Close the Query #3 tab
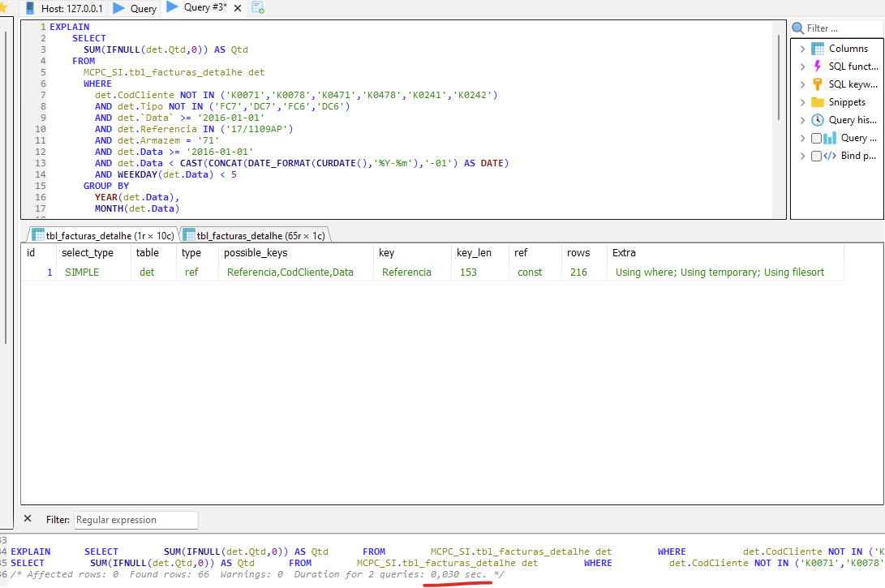 [238, 9]
